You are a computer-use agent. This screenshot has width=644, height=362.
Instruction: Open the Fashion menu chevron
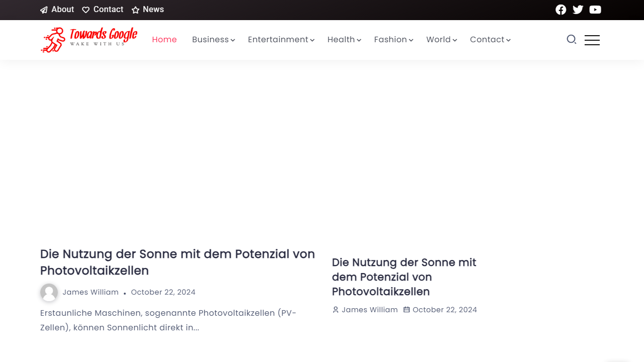pyautogui.click(x=411, y=40)
